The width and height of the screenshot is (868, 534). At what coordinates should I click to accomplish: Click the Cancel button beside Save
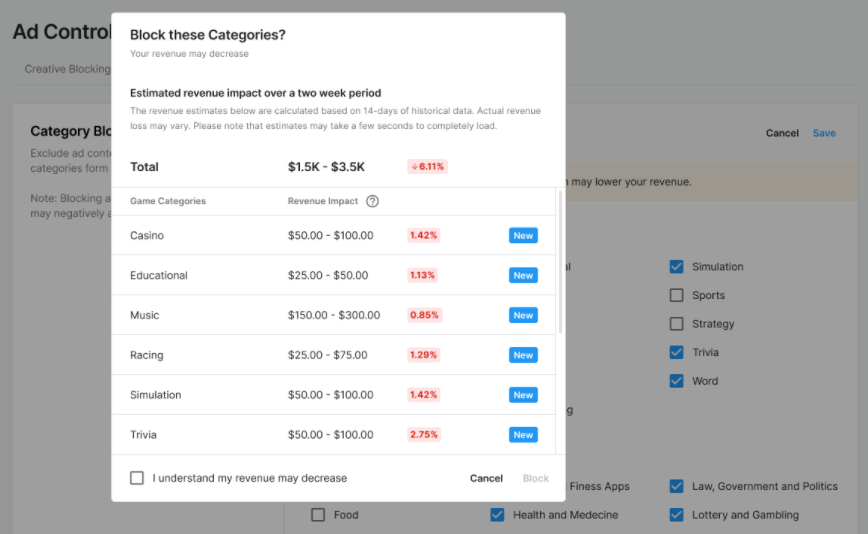click(782, 133)
